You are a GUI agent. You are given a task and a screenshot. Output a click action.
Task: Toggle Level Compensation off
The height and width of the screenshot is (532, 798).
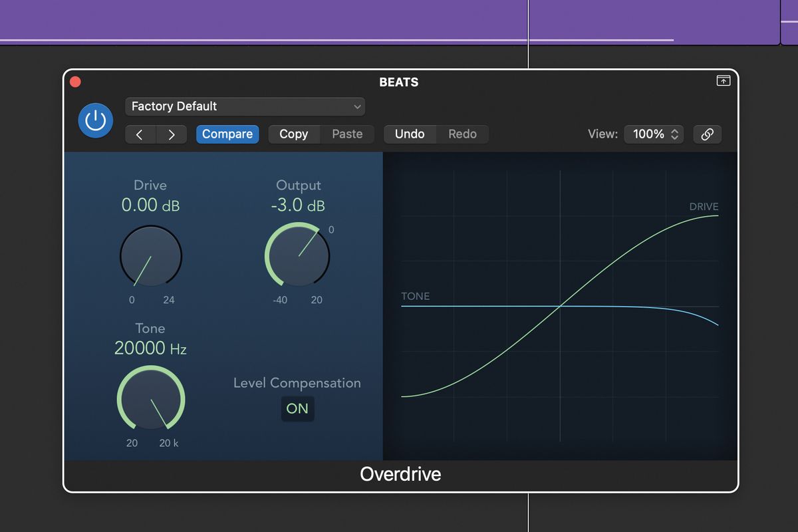click(297, 409)
